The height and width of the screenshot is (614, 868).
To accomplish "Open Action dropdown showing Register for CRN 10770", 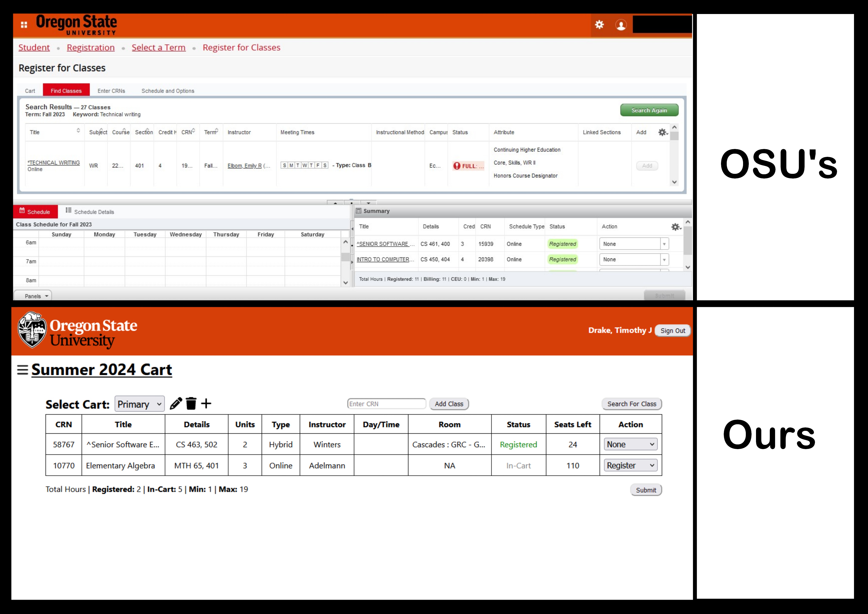I will point(631,465).
